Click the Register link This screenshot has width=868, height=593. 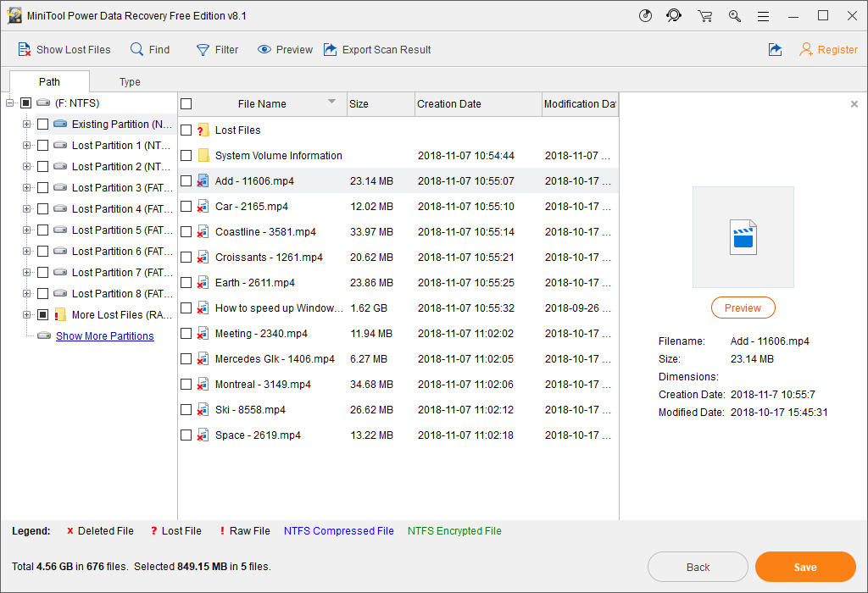(828, 50)
